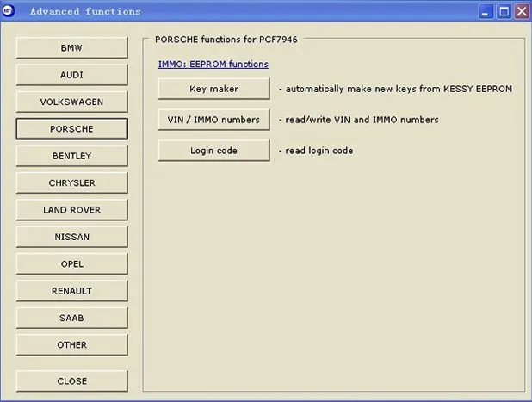Click the 'automatically make new keys from KESSY EEPROM' text
Screen dimensions: 532x402
[399, 89]
